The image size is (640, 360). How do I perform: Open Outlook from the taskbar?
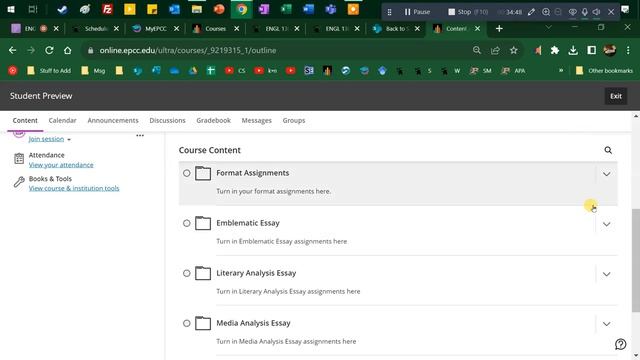pos(174,9)
